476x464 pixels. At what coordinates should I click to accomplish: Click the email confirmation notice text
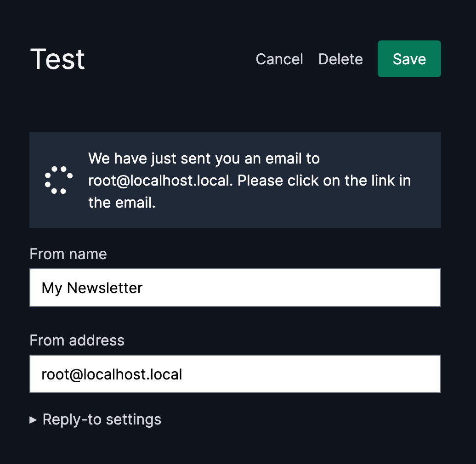pyautogui.click(x=249, y=180)
